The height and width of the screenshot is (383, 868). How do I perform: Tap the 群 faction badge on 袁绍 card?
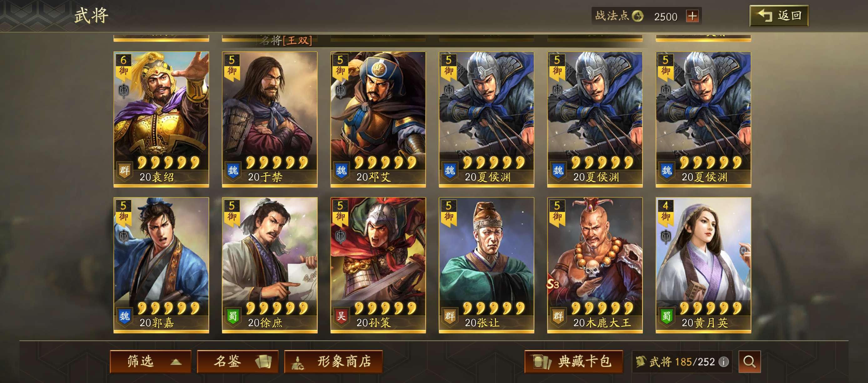coord(124,170)
